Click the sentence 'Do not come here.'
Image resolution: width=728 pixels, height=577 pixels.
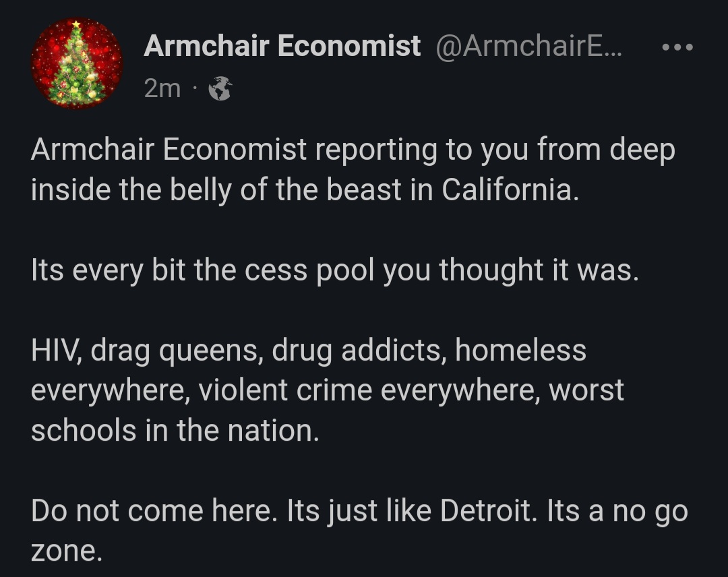tap(154, 511)
